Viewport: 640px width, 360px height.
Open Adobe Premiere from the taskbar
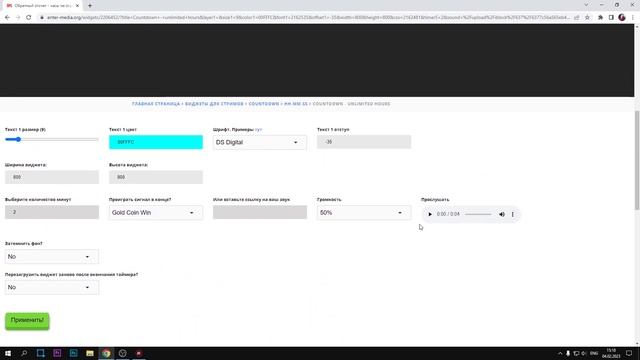coord(57,353)
